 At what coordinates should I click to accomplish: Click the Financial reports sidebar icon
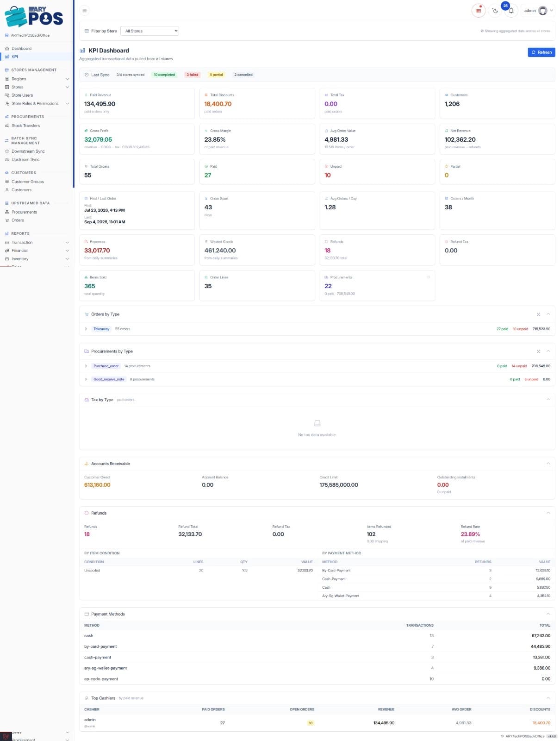click(x=7, y=251)
